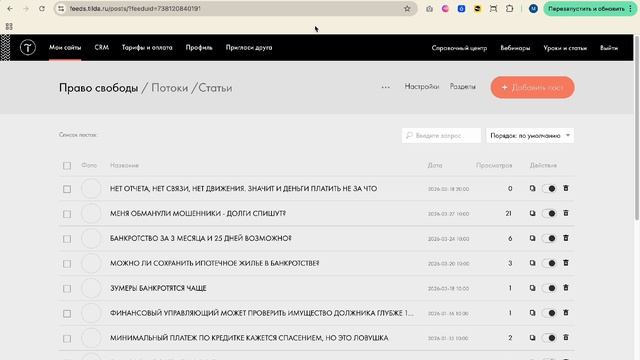Open 'Уроки и статьи' link

click(x=565, y=48)
